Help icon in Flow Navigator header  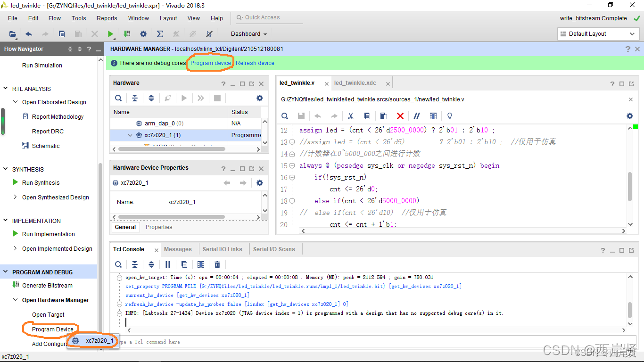click(x=89, y=49)
